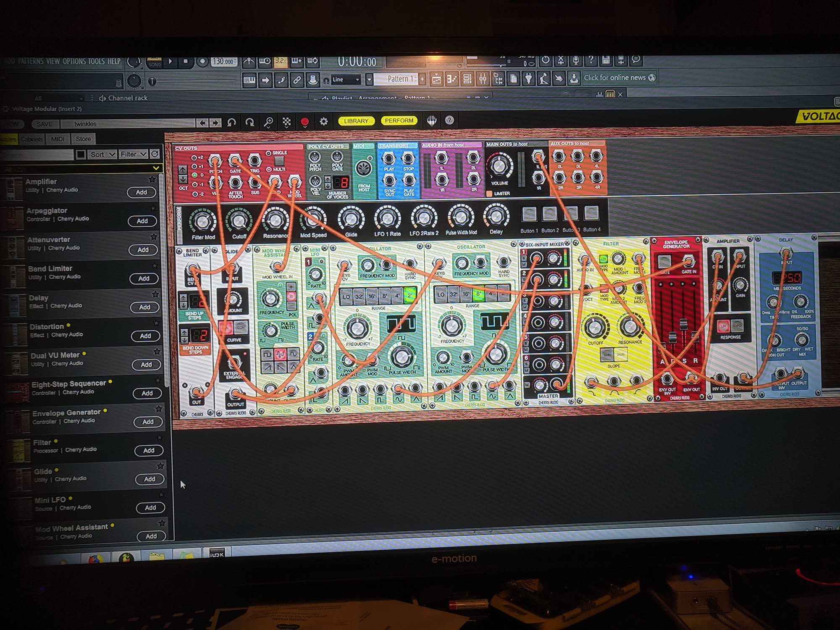This screenshot has height=630, width=840.
Task: Add the Eight-Step Sequencer module
Action: pos(147,394)
